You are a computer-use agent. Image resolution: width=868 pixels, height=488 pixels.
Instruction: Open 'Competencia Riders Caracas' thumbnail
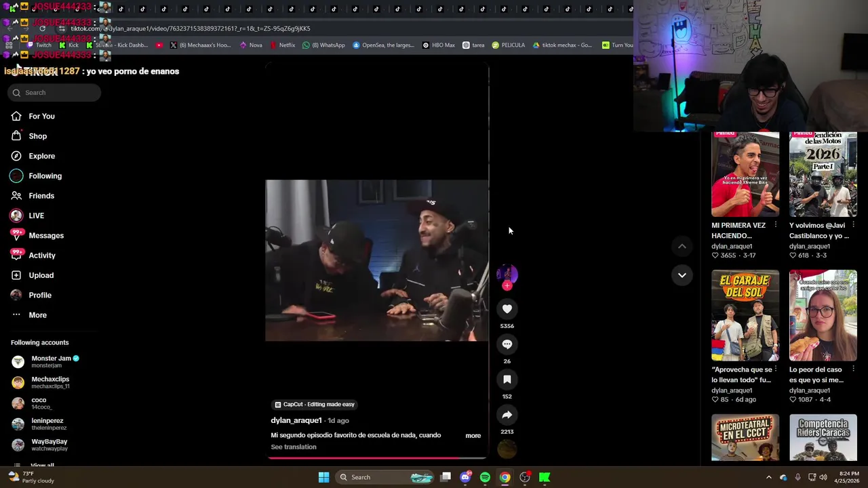tap(823, 437)
